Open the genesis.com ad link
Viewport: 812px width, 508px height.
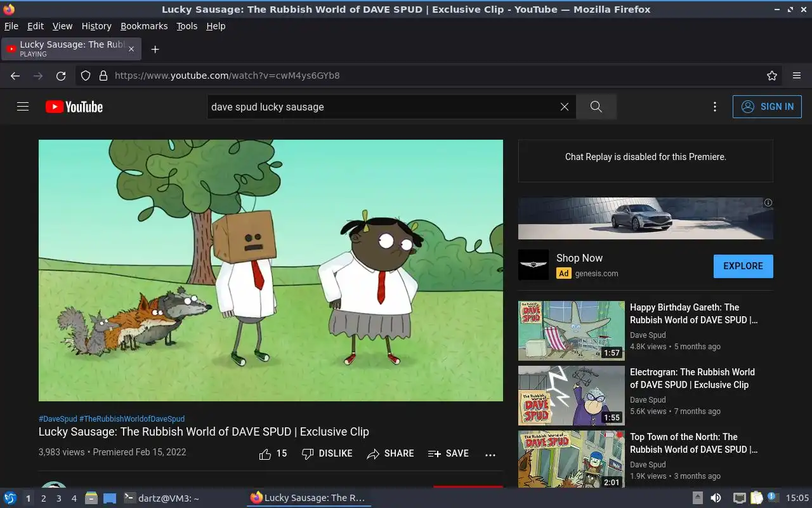[x=596, y=274]
